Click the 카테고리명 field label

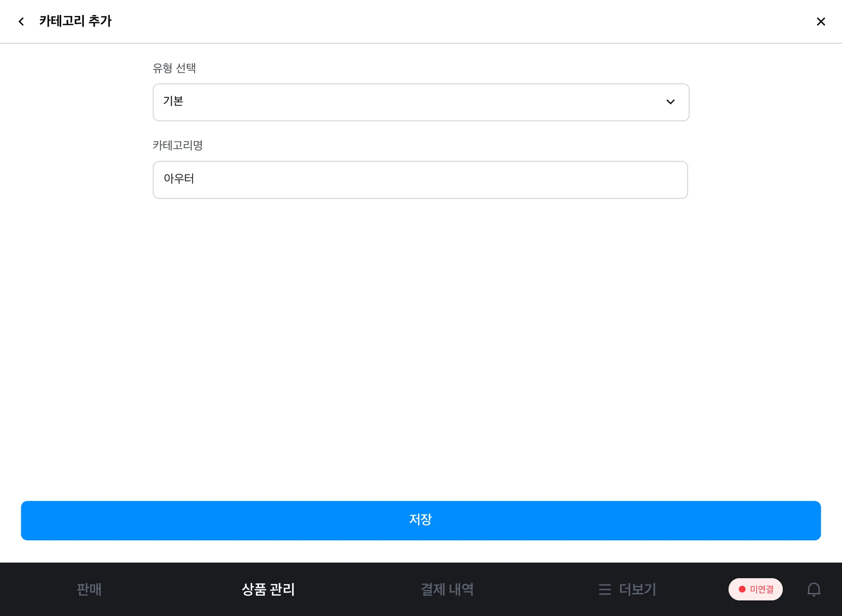pyautogui.click(x=178, y=145)
